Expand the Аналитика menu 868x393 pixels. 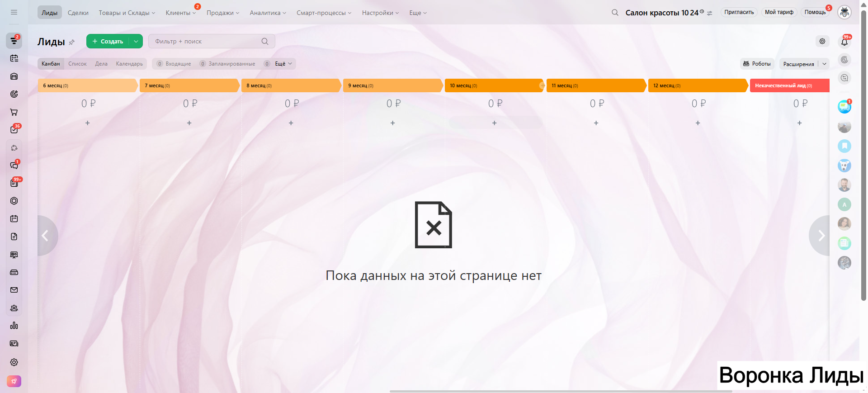click(x=268, y=13)
